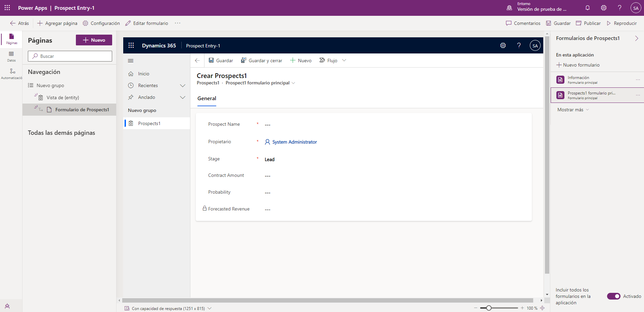This screenshot has height=312, width=644.
Task: Click Agregar página in command bar
Action: [57, 23]
